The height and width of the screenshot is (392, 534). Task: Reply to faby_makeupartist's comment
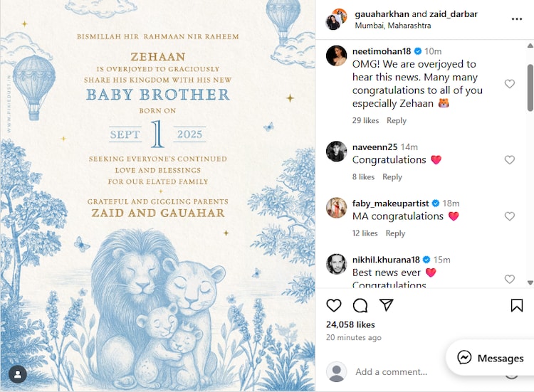[x=395, y=233]
